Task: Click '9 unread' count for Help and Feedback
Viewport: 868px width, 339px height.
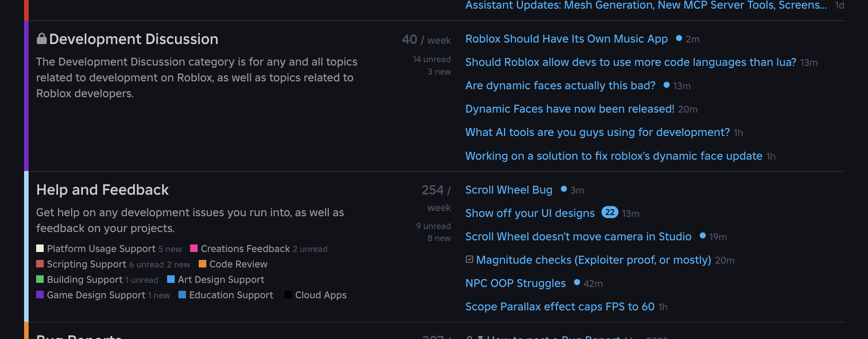Action: click(434, 226)
